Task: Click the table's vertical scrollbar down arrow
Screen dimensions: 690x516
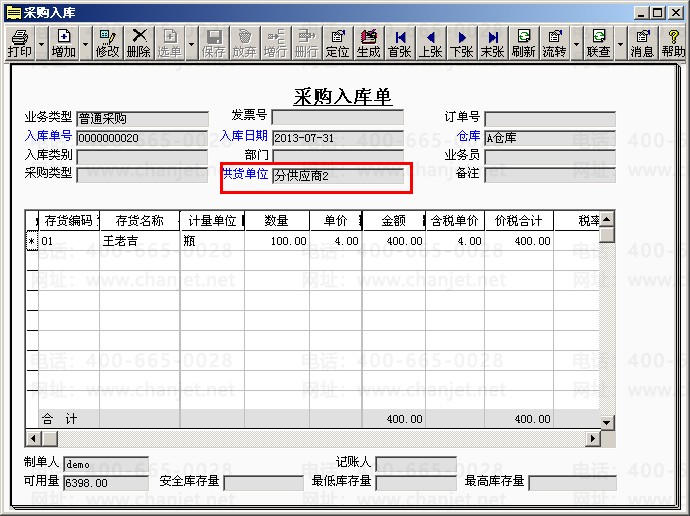Action: (607, 423)
